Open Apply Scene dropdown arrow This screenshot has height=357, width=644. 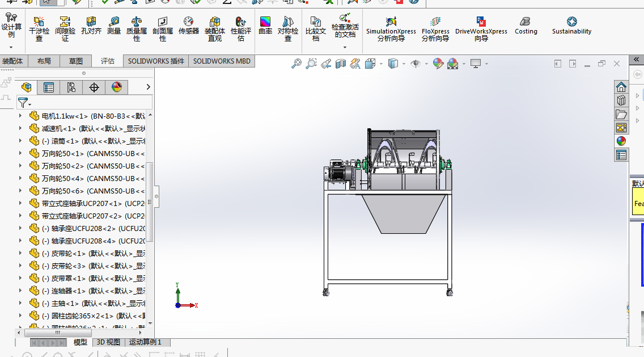(x=464, y=64)
